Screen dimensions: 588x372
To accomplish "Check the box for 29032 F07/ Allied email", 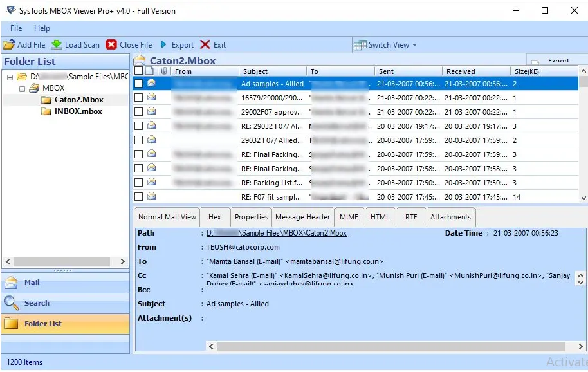I will 139,140.
